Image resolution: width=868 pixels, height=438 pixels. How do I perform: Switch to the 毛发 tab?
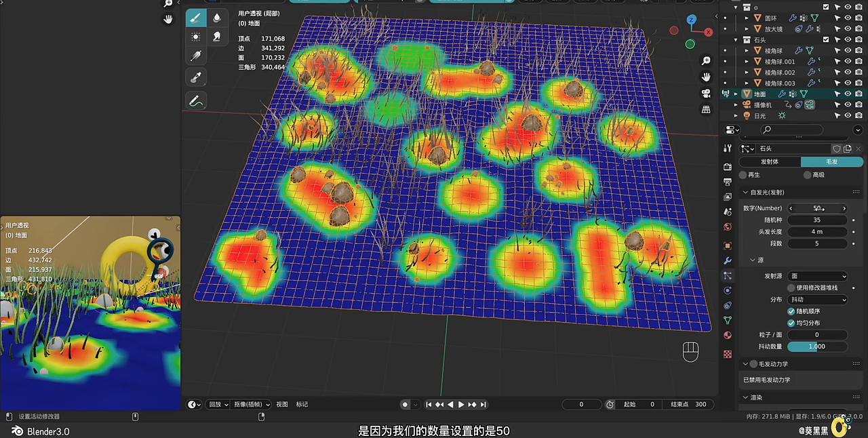[831, 161]
